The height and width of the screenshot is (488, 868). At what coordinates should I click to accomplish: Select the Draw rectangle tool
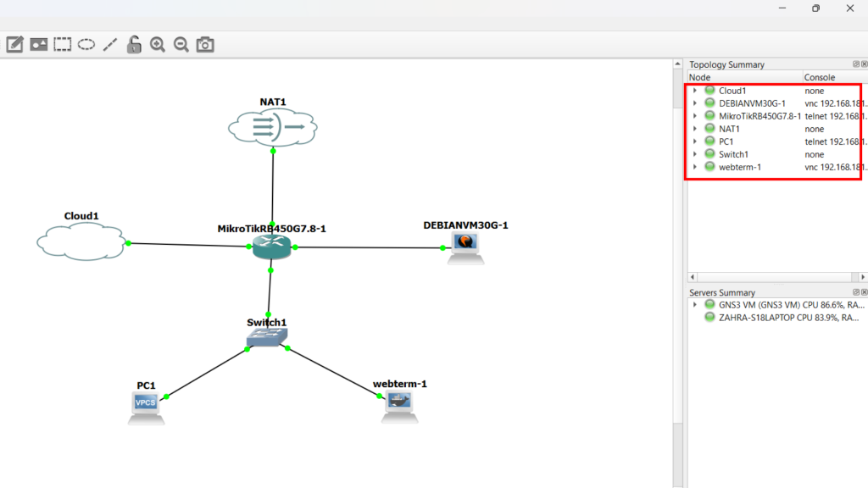coord(62,45)
